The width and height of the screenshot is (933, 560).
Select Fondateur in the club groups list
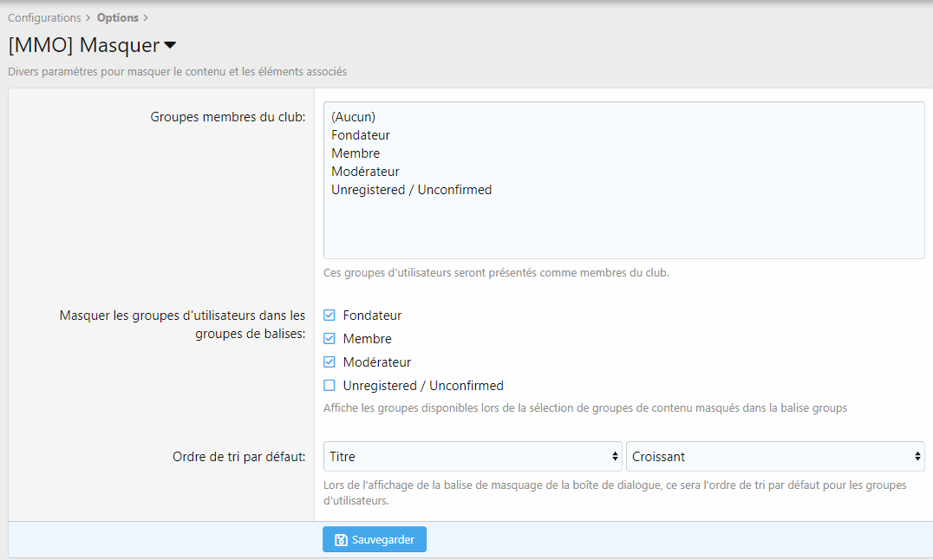click(361, 135)
